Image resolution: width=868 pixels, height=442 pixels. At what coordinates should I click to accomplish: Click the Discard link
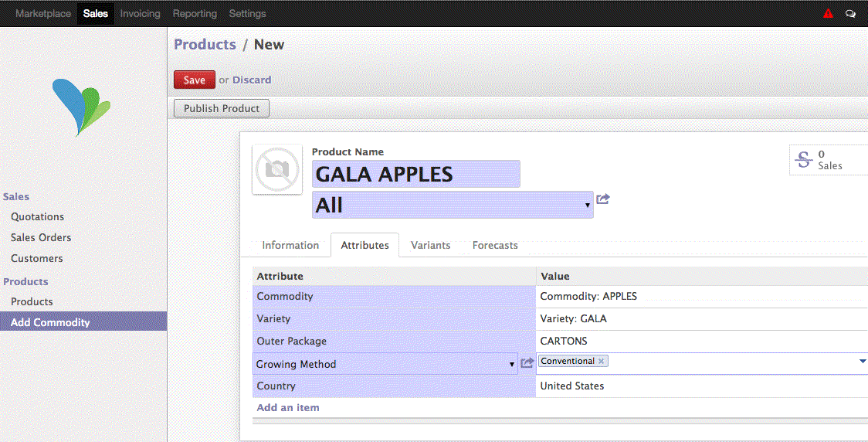[x=252, y=80]
